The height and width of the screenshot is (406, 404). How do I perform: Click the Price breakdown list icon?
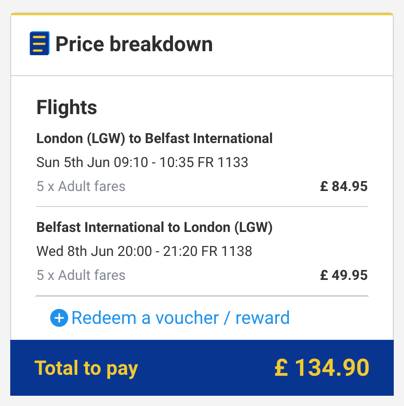pyautogui.click(x=39, y=43)
